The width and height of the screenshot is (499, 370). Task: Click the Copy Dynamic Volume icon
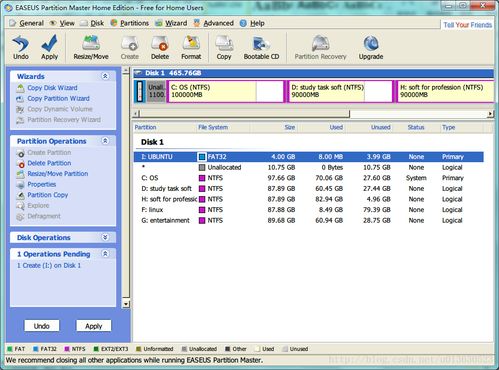20,109
